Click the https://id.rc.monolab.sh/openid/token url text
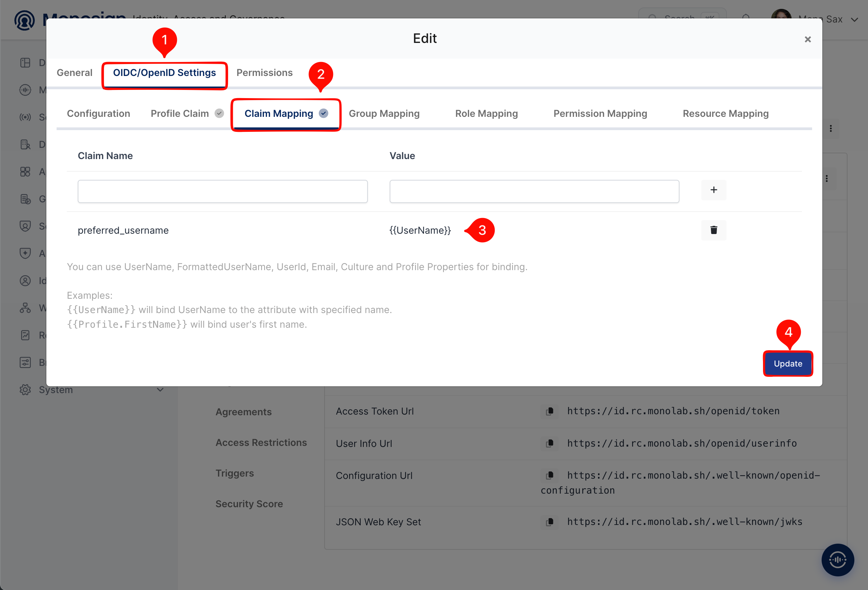 (x=673, y=411)
